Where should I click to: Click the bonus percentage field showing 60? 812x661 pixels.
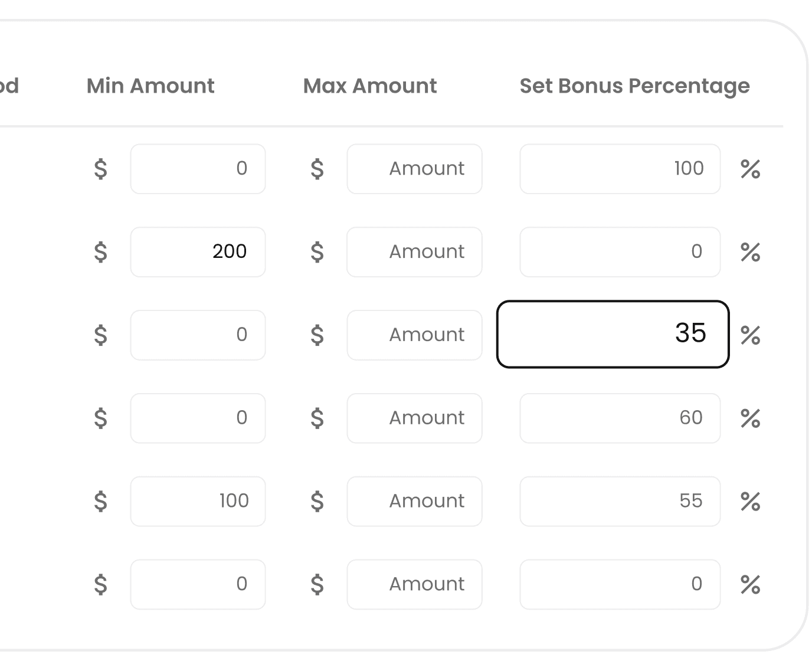tap(620, 418)
